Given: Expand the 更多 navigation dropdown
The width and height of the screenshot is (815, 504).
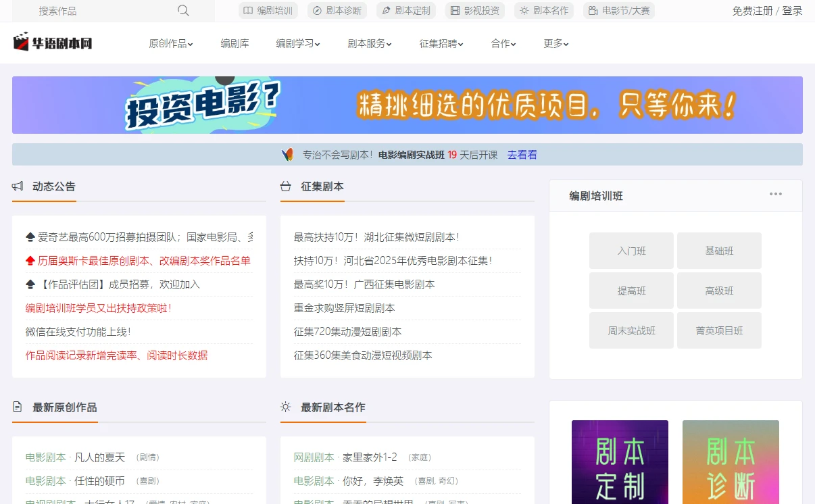Looking at the screenshot, I should coord(555,42).
